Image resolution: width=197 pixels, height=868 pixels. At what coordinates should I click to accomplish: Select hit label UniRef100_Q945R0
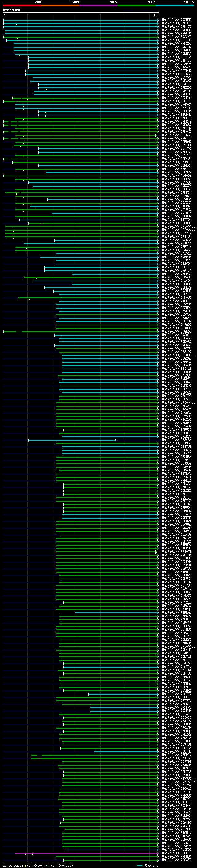(177, 104)
